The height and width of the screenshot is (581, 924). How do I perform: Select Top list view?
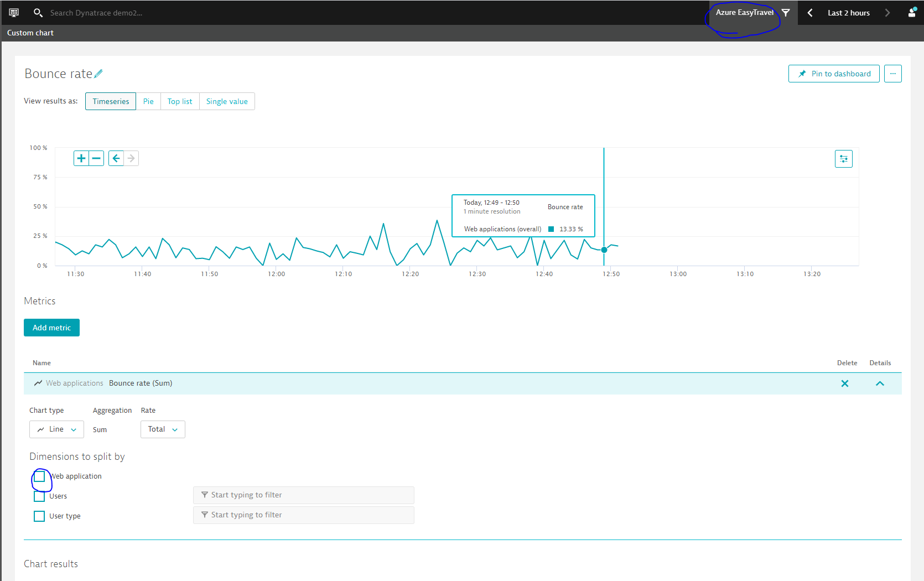click(x=180, y=101)
